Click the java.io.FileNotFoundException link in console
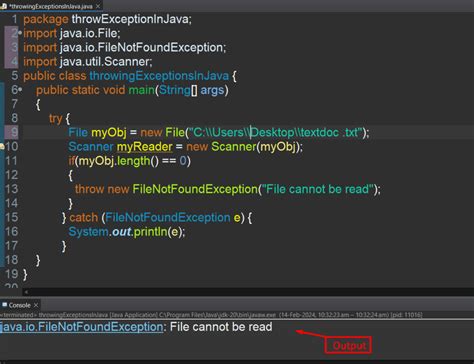Screen dimensions: 474x364 82,327
